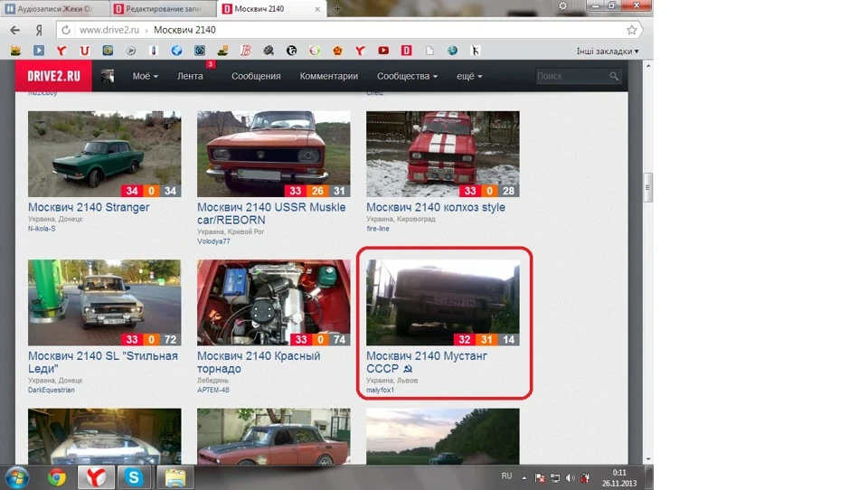Open the green tank bookmark icon
Image resolution: width=868 pixels, height=490 pixels.
[222, 51]
